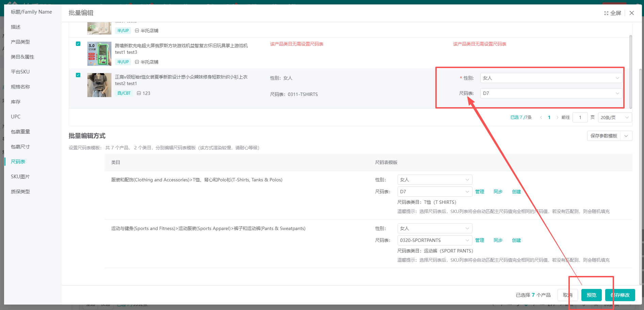Click 创建 link for the D7 size chart
Viewport: 644px width, 310px height.
pyautogui.click(x=516, y=192)
